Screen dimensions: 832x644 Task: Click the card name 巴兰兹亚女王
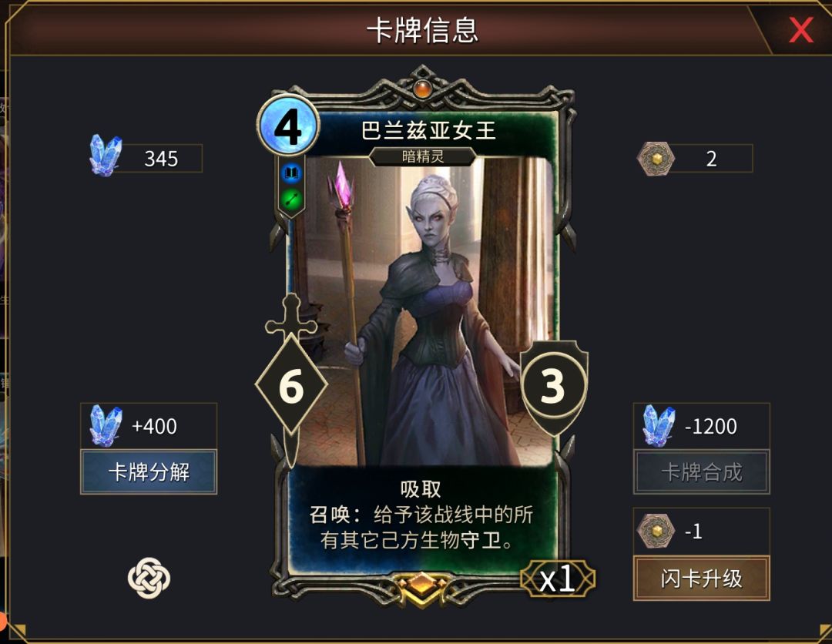coord(428,130)
